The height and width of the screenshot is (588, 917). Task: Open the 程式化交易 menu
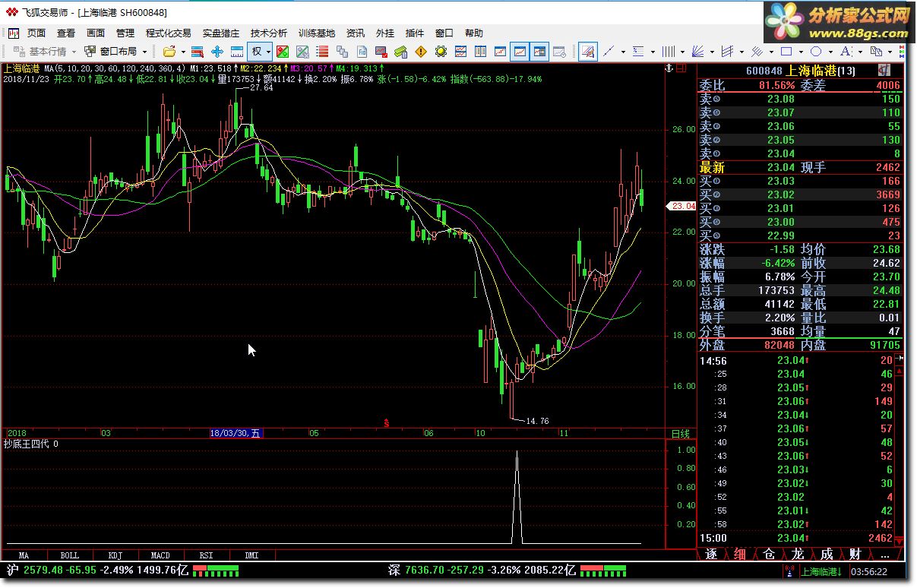tap(169, 33)
